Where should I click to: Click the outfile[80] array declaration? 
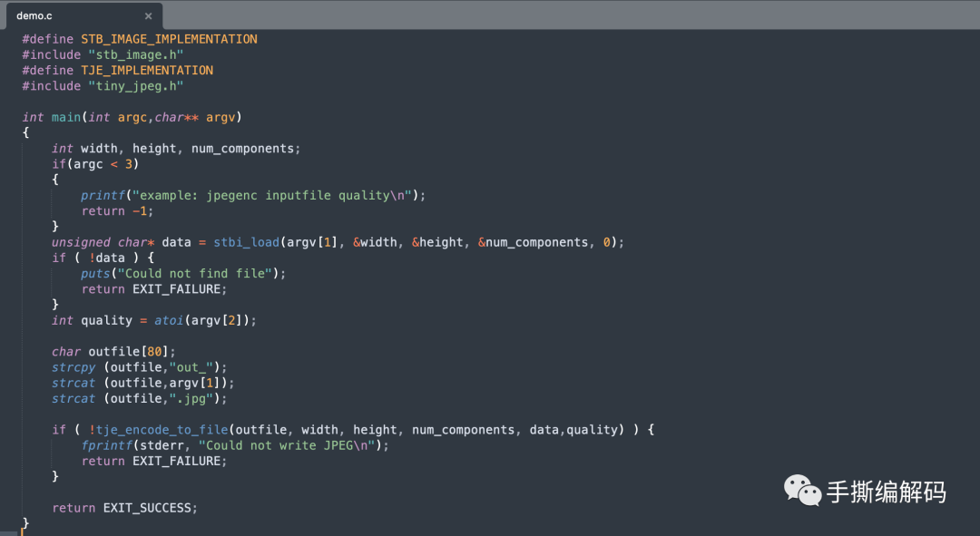point(132,351)
